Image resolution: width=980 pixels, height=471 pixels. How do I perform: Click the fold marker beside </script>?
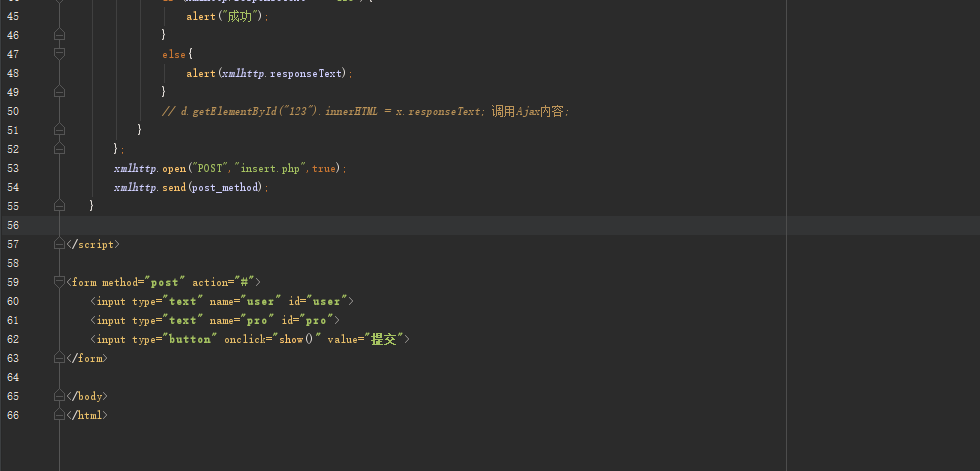click(59, 244)
